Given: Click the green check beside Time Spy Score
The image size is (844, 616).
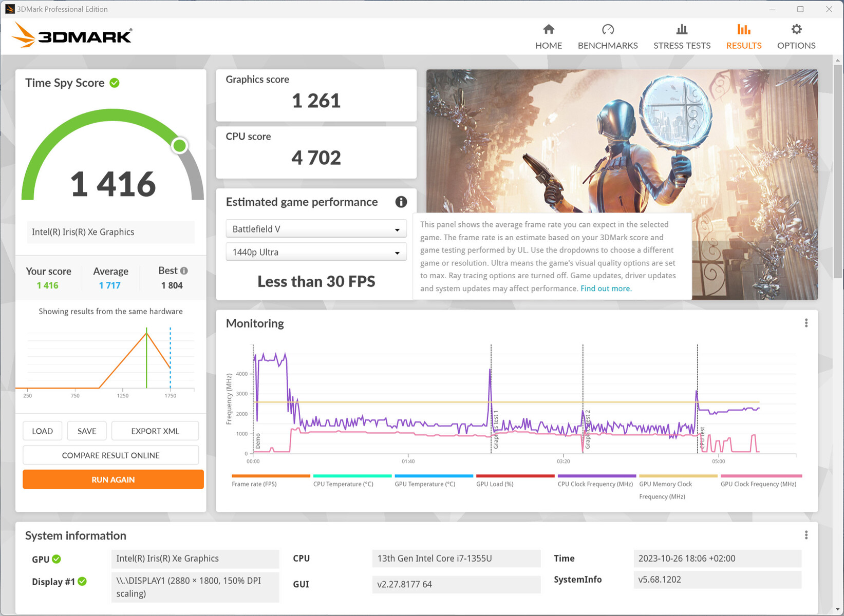Looking at the screenshot, I should (x=115, y=83).
